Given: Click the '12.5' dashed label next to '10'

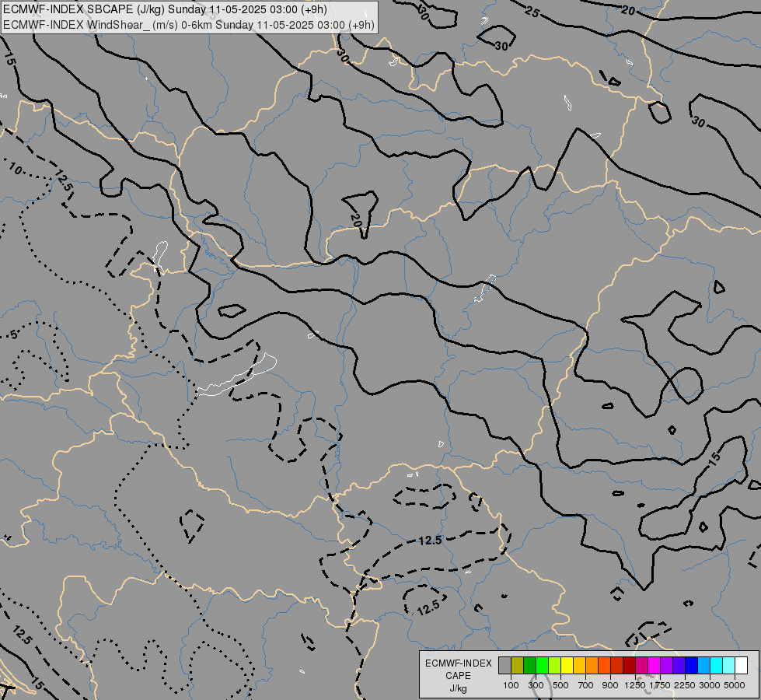Looking at the screenshot, I should click(64, 180).
